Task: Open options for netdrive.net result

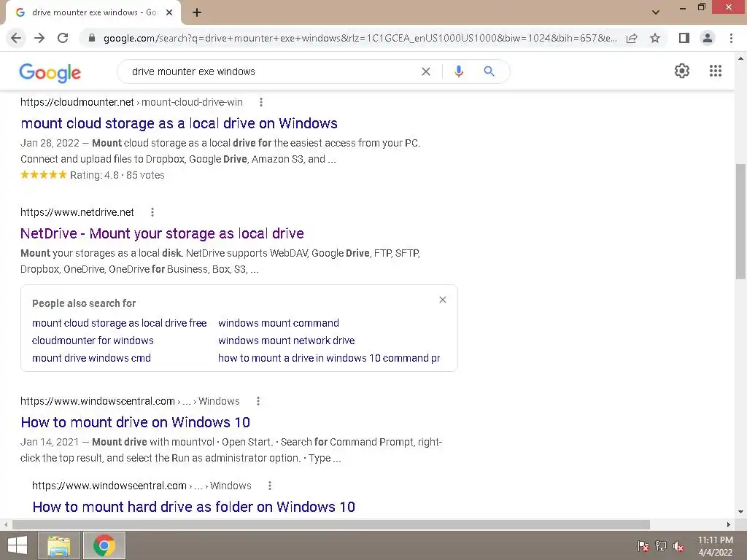Action: [x=152, y=212]
